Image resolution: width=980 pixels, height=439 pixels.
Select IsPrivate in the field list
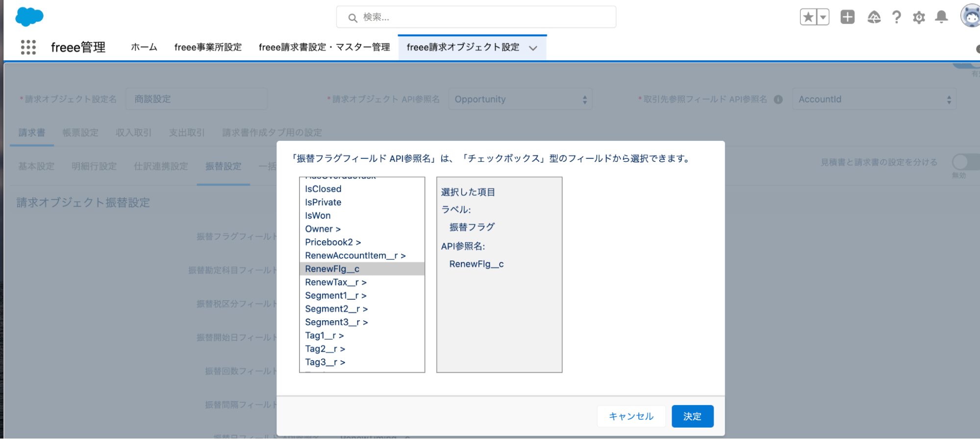(x=362, y=202)
